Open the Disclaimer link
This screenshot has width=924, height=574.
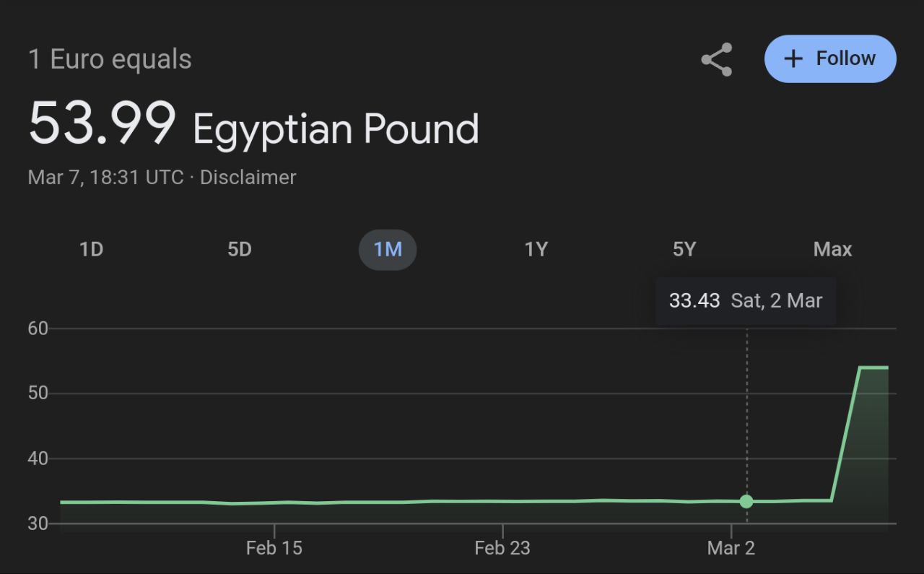point(248,177)
